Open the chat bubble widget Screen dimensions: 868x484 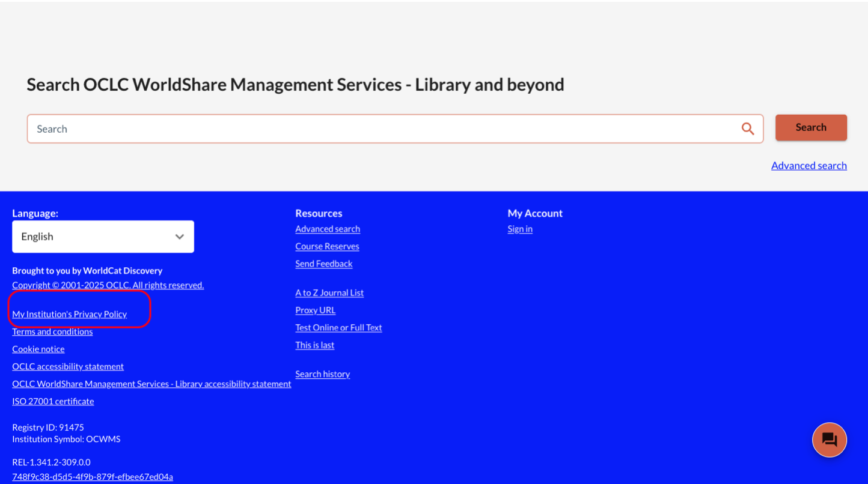point(829,440)
